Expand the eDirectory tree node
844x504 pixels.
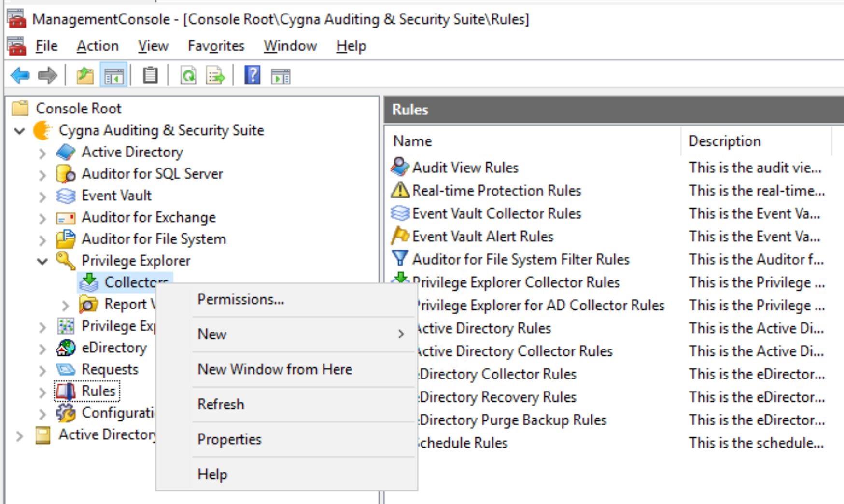tap(42, 349)
